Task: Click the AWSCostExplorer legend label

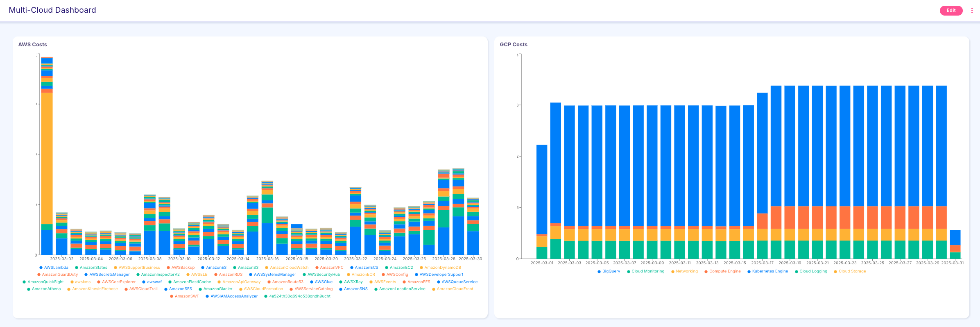Action: [x=119, y=282]
